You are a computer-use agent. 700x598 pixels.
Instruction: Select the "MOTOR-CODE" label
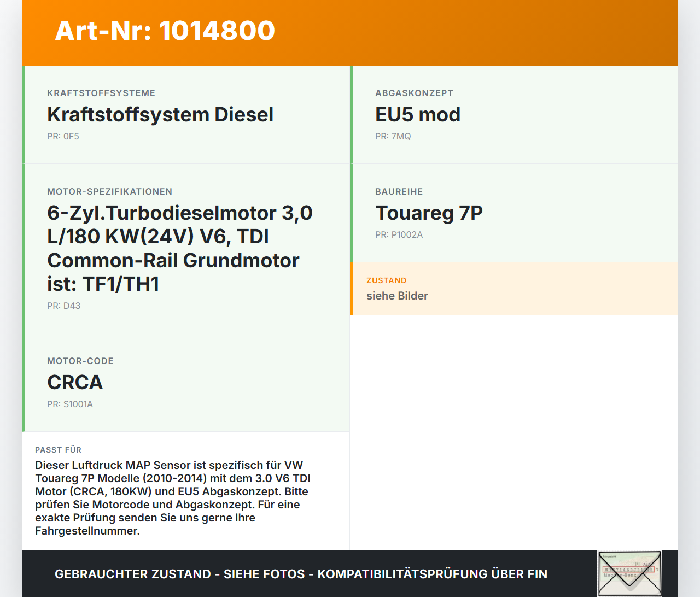point(80,361)
